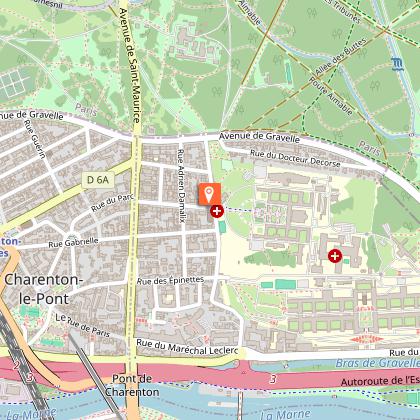Click the Route Aimable label in the park
The image size is (420, 420).
[x=331, y=96]
